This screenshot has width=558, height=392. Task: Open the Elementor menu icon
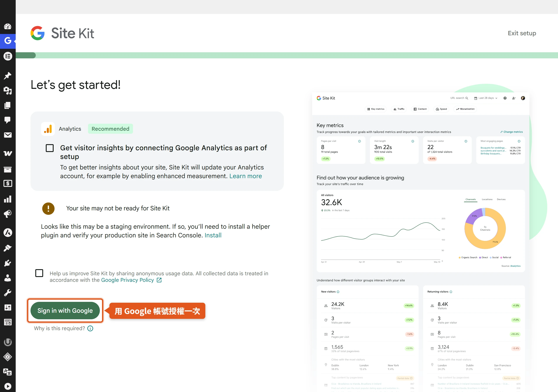pos(8,56)
